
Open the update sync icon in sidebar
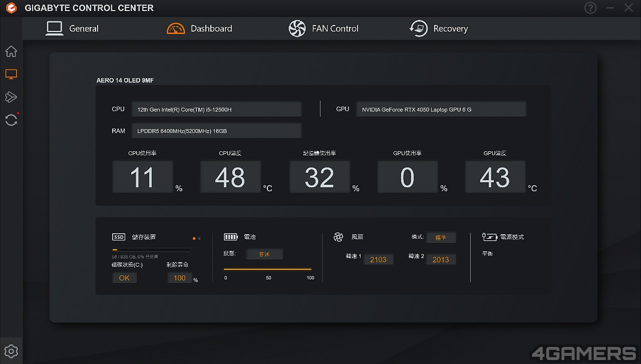(x=11, y=120)
